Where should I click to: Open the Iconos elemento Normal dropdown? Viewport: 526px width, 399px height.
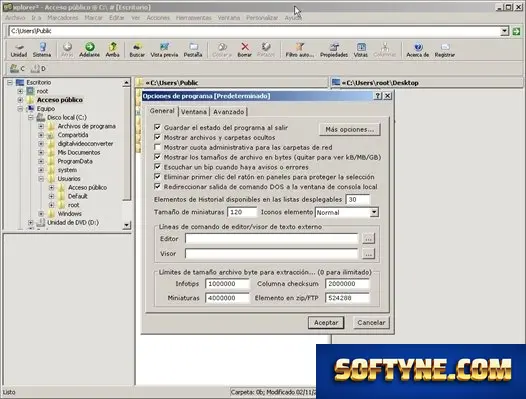click(374, 212)
